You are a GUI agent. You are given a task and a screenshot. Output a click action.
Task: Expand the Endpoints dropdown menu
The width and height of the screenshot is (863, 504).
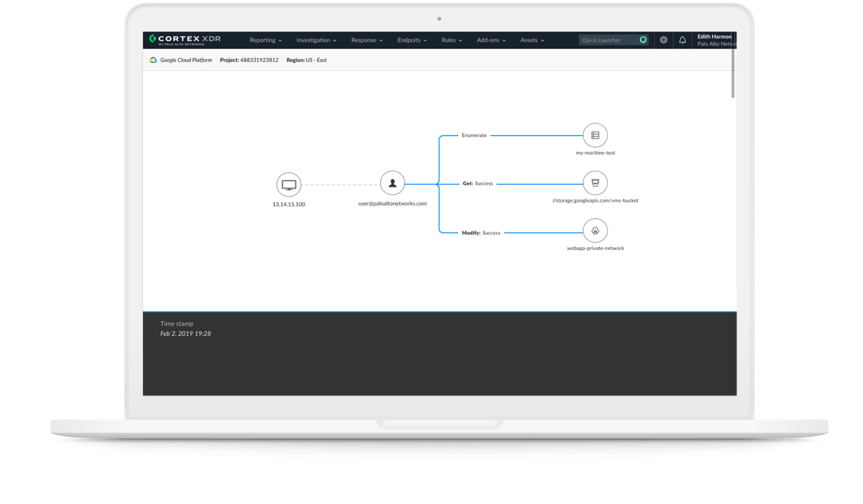tap(412, 40)
